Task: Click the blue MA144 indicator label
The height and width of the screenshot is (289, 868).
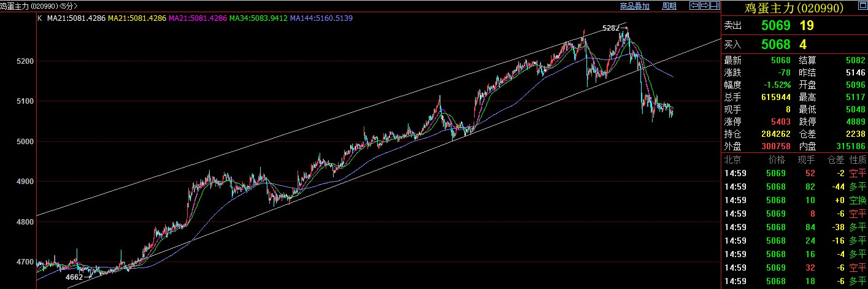Action: (x=321, y=18)
